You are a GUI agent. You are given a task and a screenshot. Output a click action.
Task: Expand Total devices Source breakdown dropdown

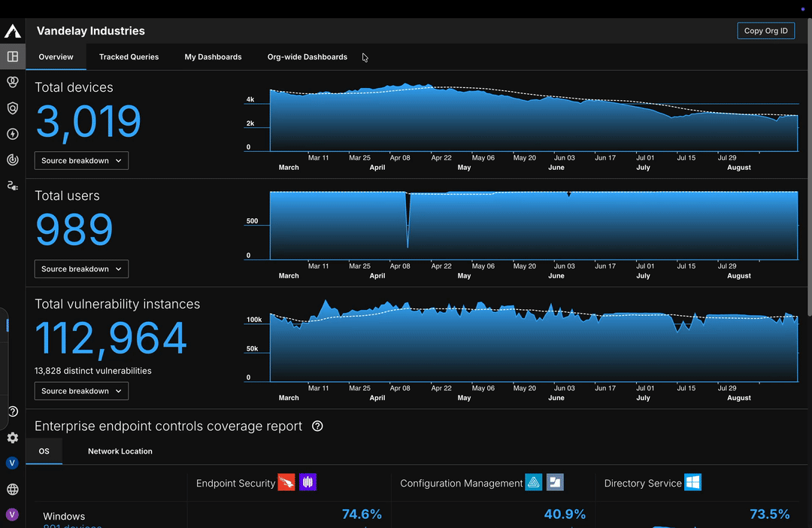[x=81, y=161]
